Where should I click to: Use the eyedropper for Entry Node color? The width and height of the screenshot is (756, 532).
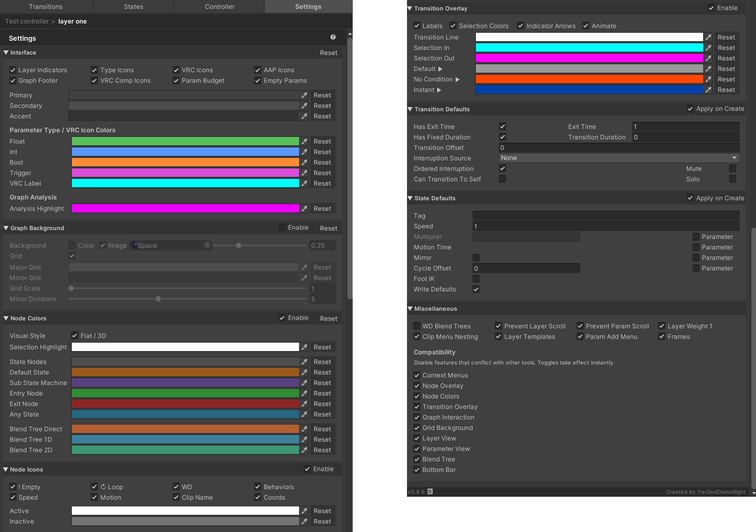(304, 393)
